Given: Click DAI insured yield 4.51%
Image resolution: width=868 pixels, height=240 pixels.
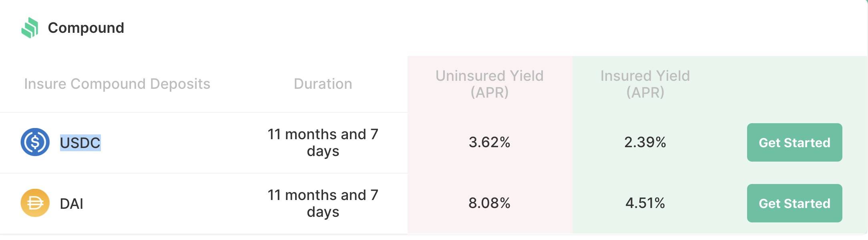Looking at the screenshot, I should coord(645,203).
